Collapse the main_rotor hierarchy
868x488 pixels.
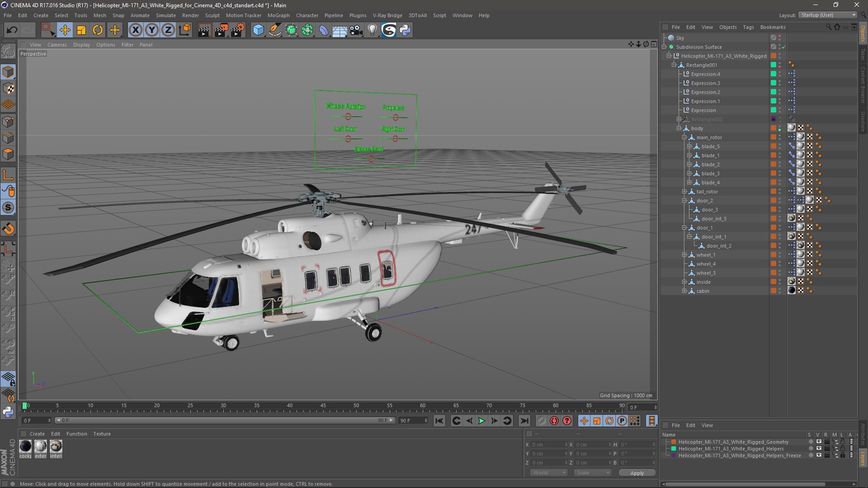click(x=684, y=137)
